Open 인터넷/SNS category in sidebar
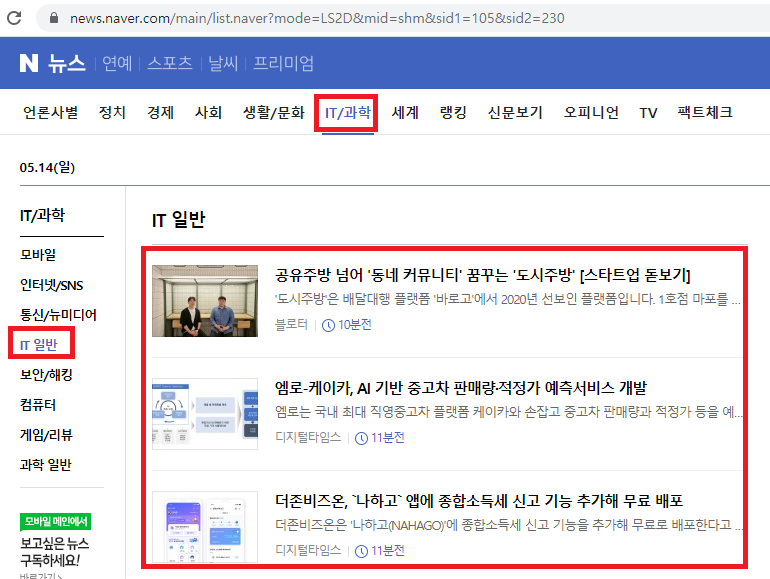Viewport: 770px width, 579px height. pyautogui.click(x=52, y=285)
